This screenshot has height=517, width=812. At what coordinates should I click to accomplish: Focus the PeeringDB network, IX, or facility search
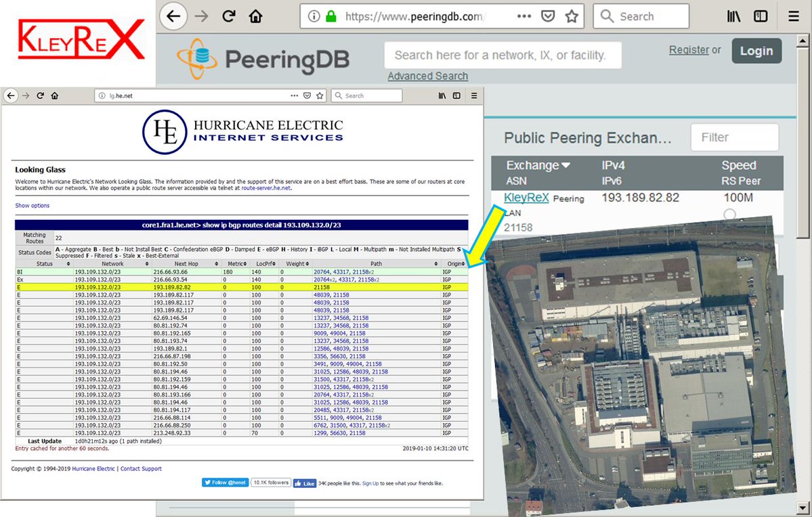tap(503, 55)
